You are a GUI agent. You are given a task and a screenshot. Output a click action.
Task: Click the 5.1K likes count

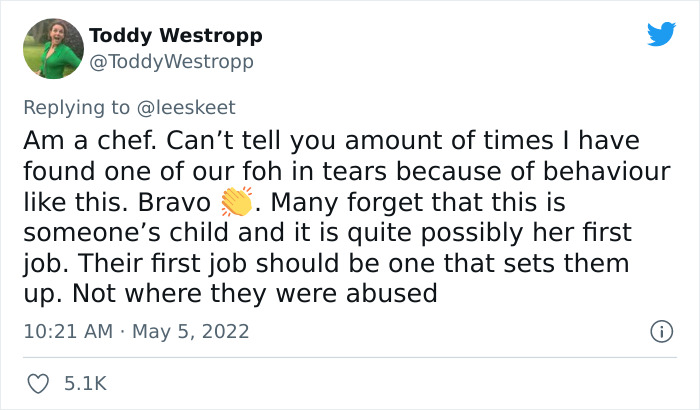click(85, 384)
